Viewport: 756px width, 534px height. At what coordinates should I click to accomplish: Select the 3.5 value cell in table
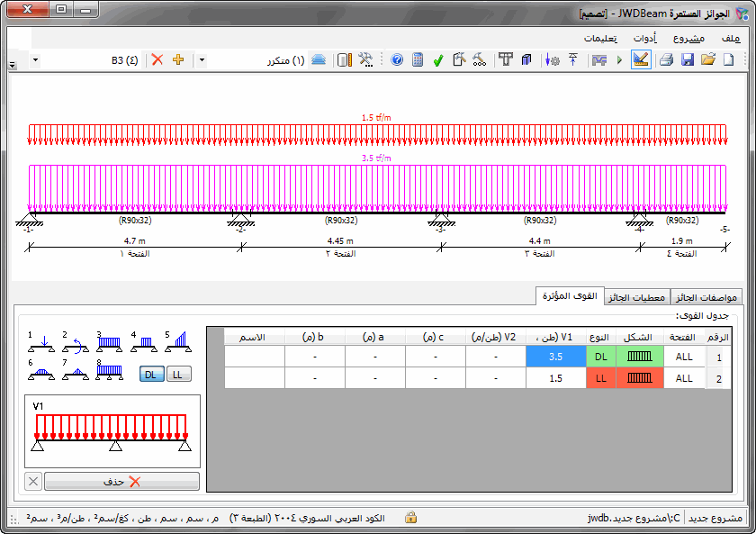(x=555, y=358)
